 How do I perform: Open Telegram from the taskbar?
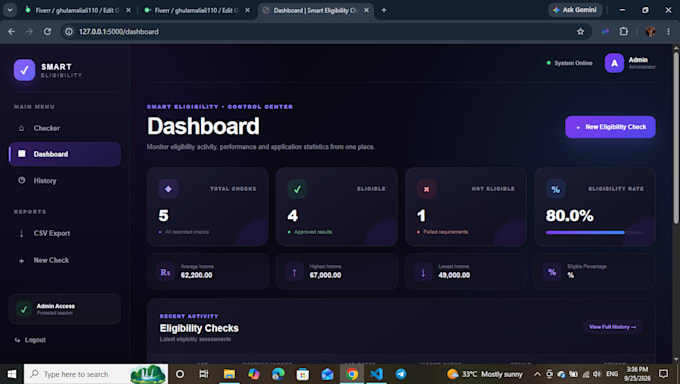point(401,374)
